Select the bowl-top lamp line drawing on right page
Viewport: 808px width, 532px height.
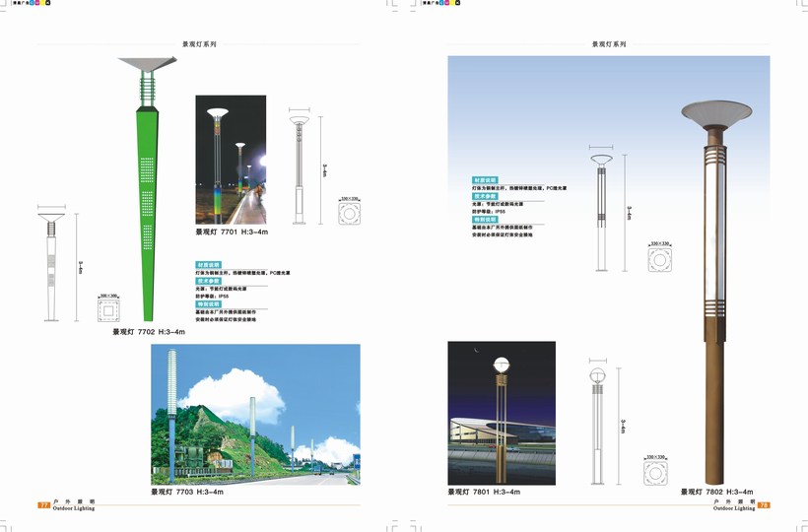(x=601, y=212)
